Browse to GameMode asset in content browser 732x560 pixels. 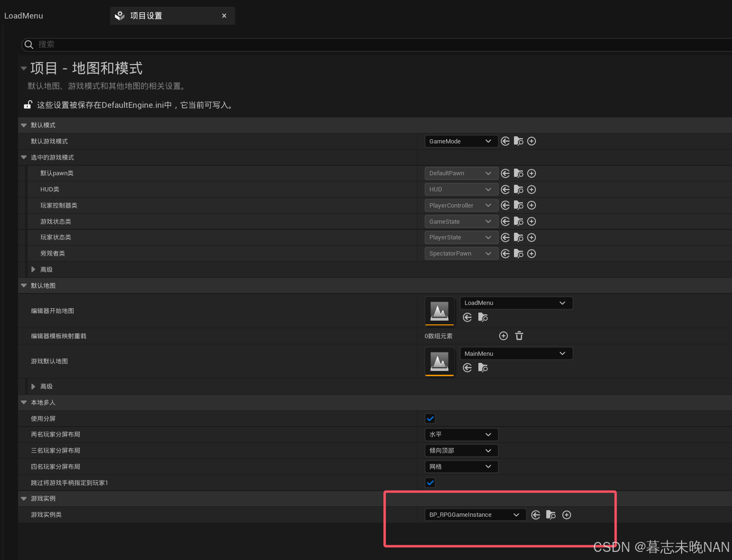[x=519, y=141]
